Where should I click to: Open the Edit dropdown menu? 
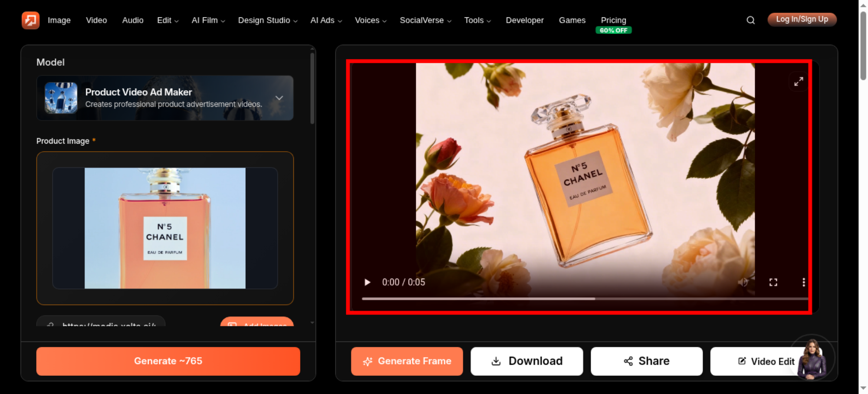(168, 20)
